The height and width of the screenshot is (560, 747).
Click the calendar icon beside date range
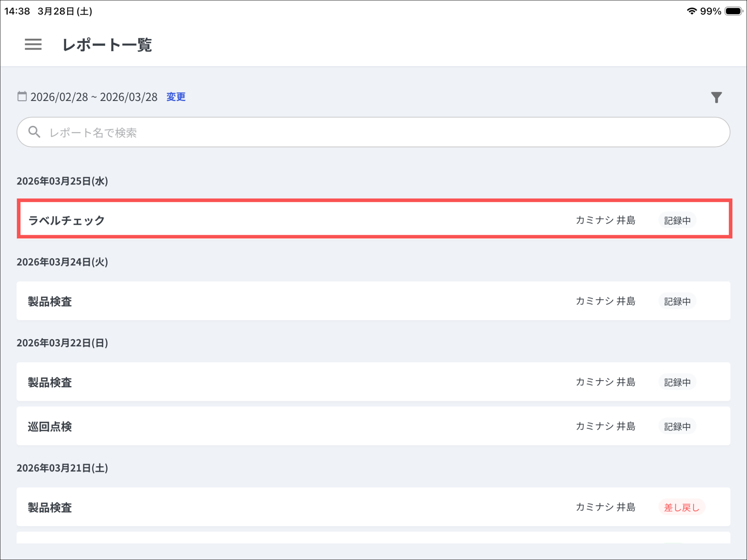22,96
